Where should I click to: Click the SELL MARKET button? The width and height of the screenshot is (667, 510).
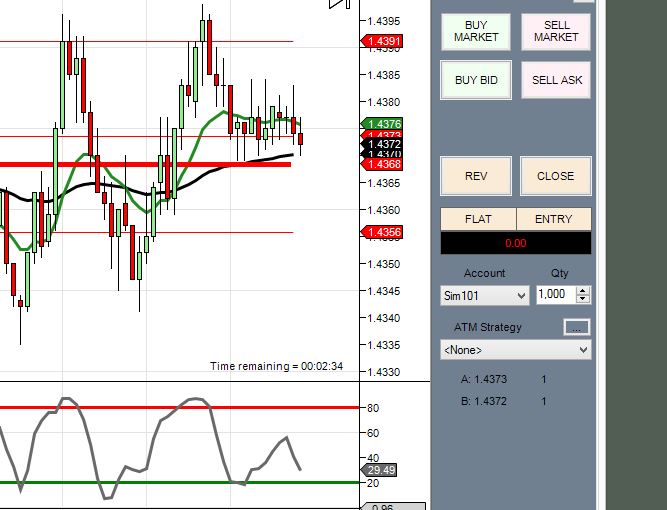(x=556, y=31)
